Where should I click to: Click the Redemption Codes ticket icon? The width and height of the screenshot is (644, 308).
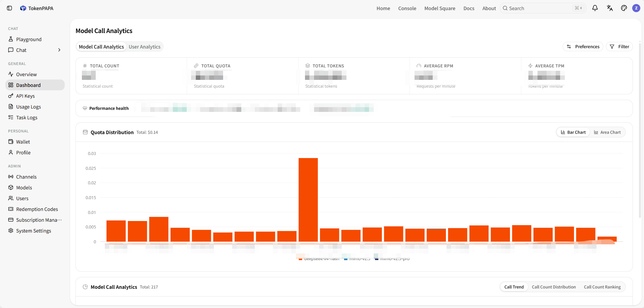11,209
